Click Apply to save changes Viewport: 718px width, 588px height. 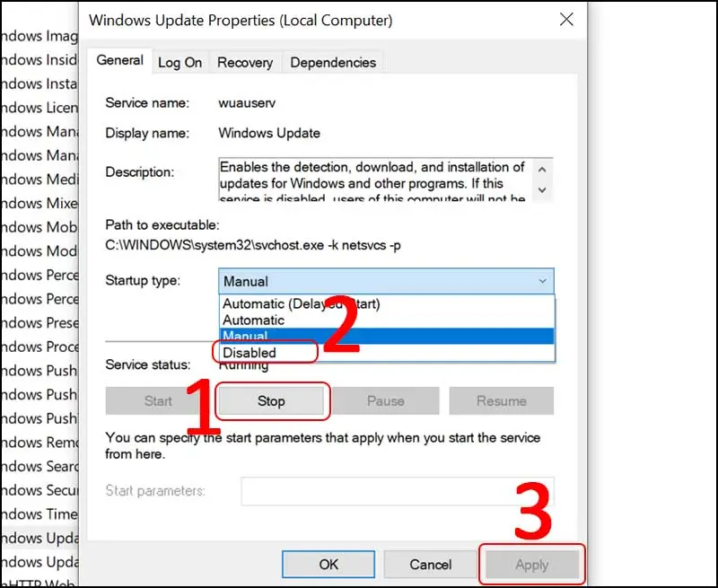531,565
